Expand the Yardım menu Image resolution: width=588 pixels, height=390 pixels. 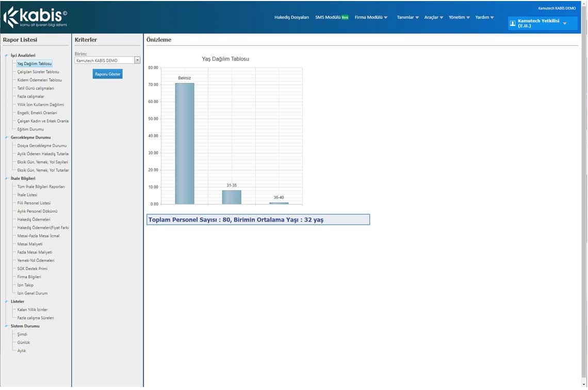(484, 17)
